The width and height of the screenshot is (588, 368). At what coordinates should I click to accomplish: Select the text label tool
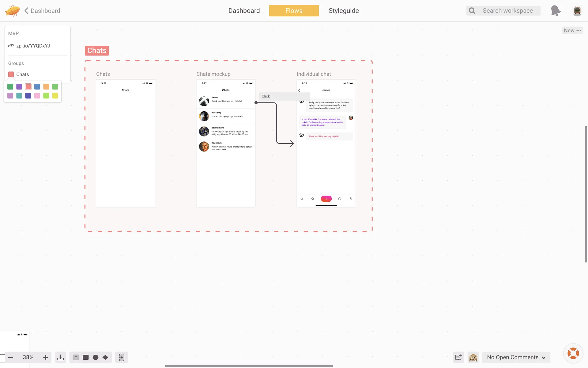[x=76, y=357]
